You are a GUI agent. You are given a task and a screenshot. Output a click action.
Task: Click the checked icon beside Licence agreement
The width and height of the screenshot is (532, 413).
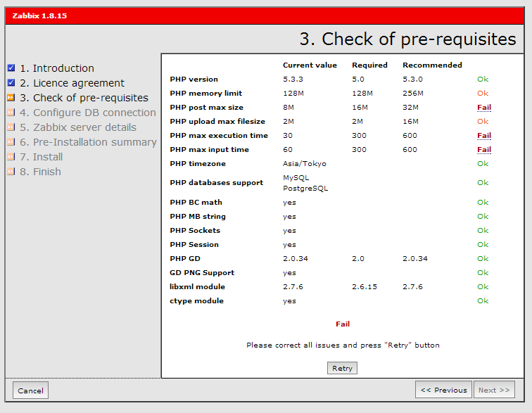(x=11, y=83)
